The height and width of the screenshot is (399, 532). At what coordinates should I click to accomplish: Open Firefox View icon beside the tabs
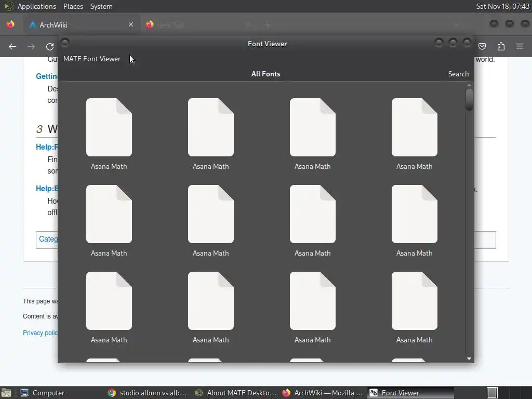tap(10, 24)
